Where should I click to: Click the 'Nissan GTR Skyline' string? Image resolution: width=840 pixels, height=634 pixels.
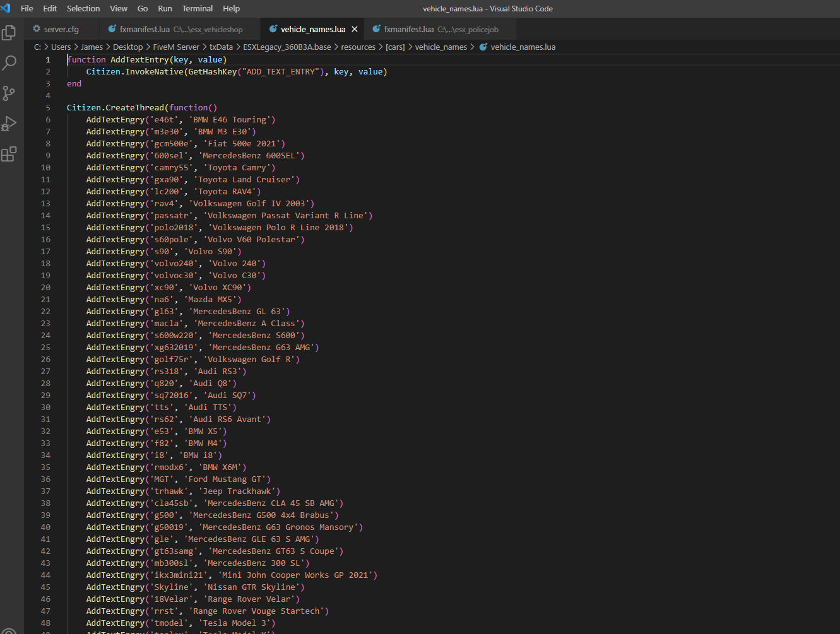pyautogui.click(x=252, y=587)
